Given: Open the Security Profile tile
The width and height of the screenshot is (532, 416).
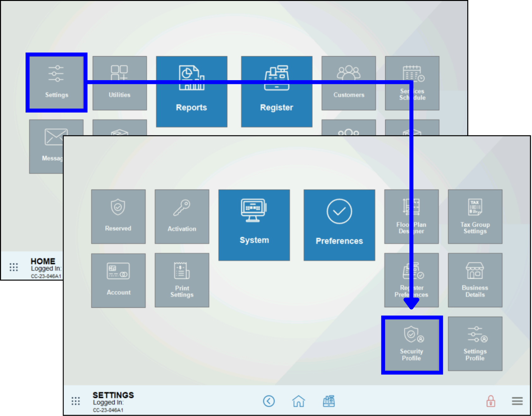Looking at the screenshot, I should pyautogui.click(x=412, y=345).
